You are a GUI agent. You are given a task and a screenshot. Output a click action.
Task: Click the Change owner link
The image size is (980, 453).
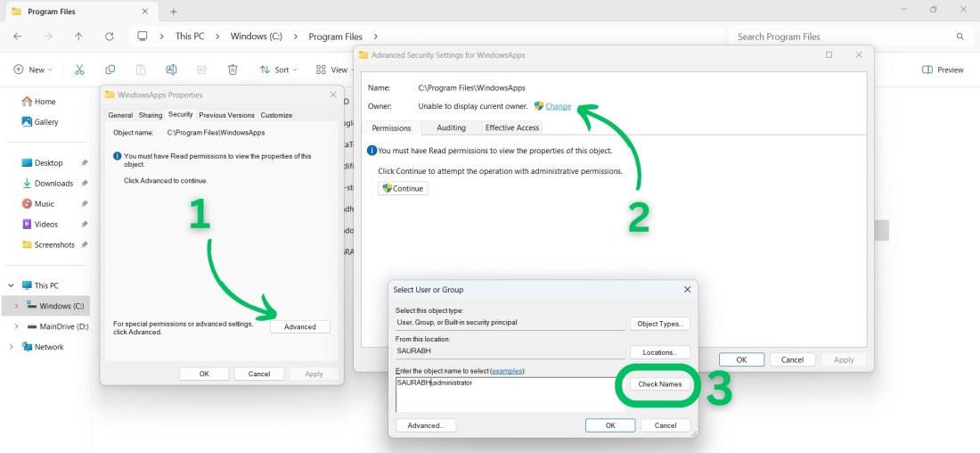point(558,106)
